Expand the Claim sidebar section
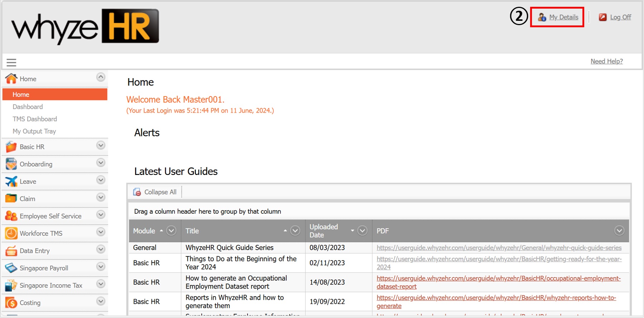The width and height of the screenshot is (644, 318). pos(101,198)
